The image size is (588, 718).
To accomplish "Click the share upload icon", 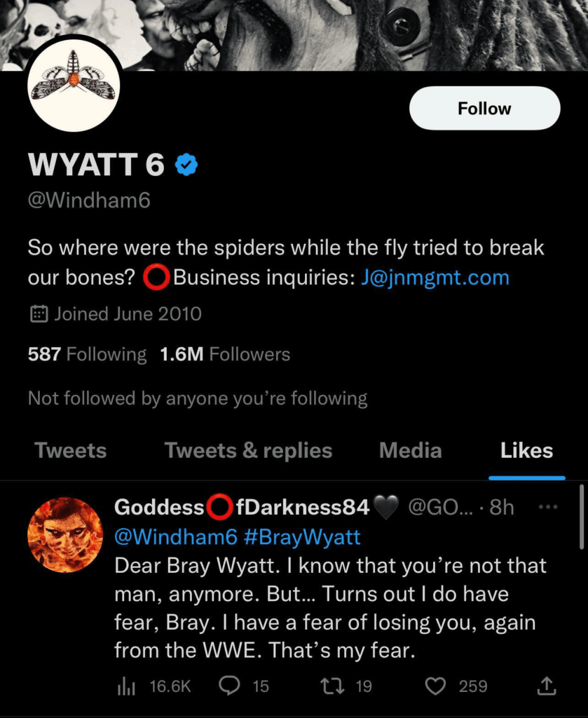I will click(x=547, y=685).
